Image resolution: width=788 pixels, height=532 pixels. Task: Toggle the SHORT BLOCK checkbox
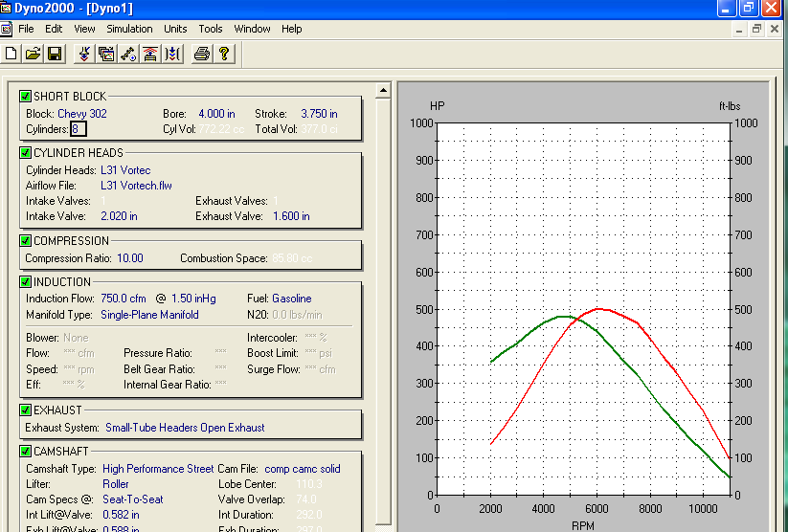pyautogui.click(x=25, y=96)
